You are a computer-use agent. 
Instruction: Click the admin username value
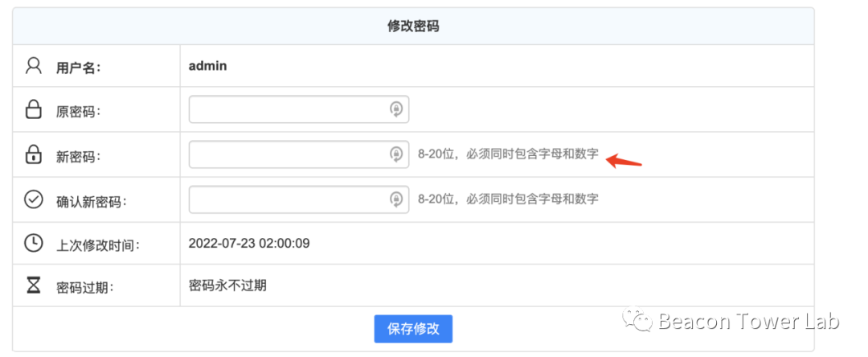point(207,67)
